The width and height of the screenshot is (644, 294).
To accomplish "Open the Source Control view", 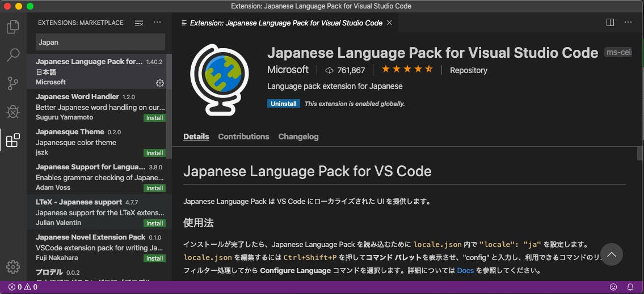I will pyautogui.click(x=12, y=83).
